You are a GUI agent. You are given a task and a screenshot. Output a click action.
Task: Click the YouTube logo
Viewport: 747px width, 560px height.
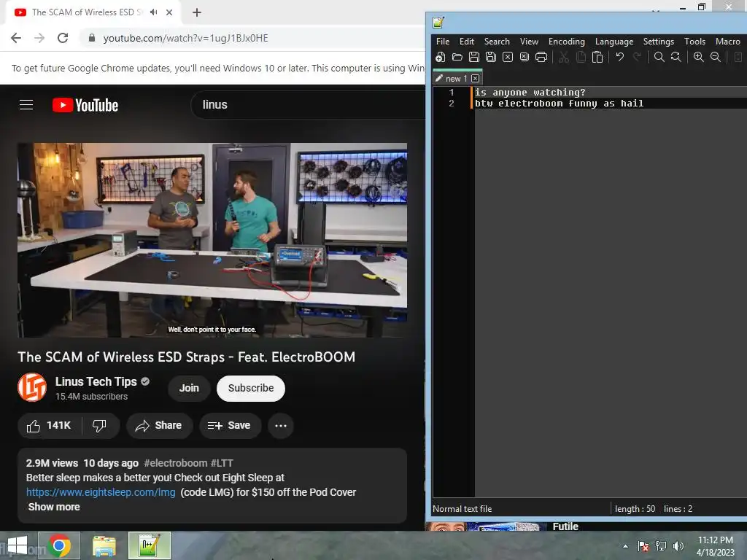click(x=85, y=105)
